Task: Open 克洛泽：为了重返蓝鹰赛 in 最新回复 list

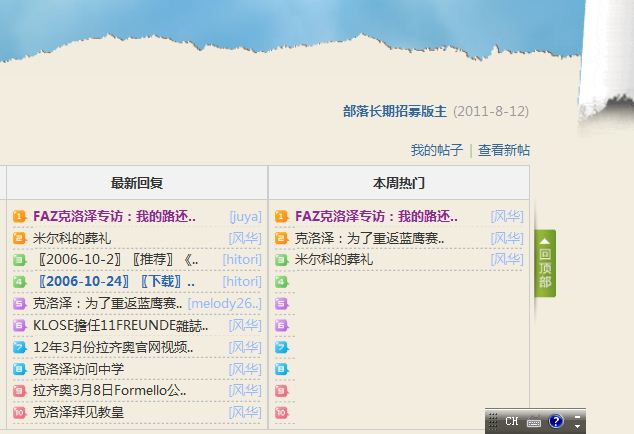Action: pos(108,303)
